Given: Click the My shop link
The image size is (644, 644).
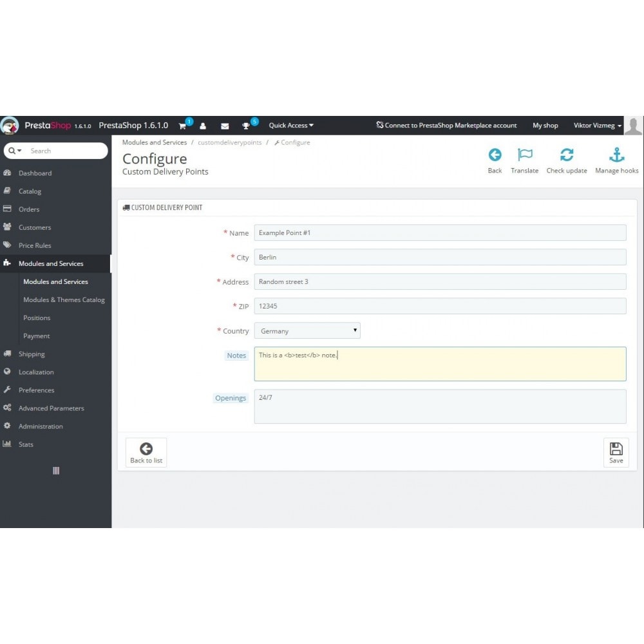Looking at the screenshot, I should 545,126.
